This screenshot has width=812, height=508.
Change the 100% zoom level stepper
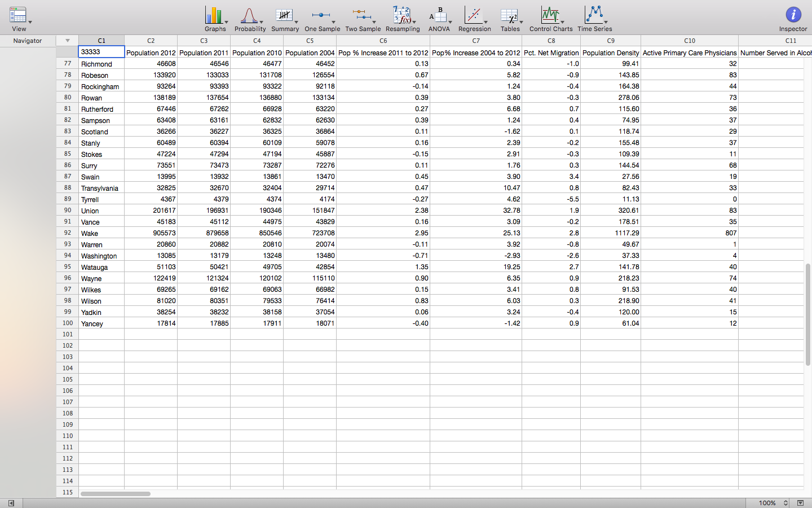point(785,503)
